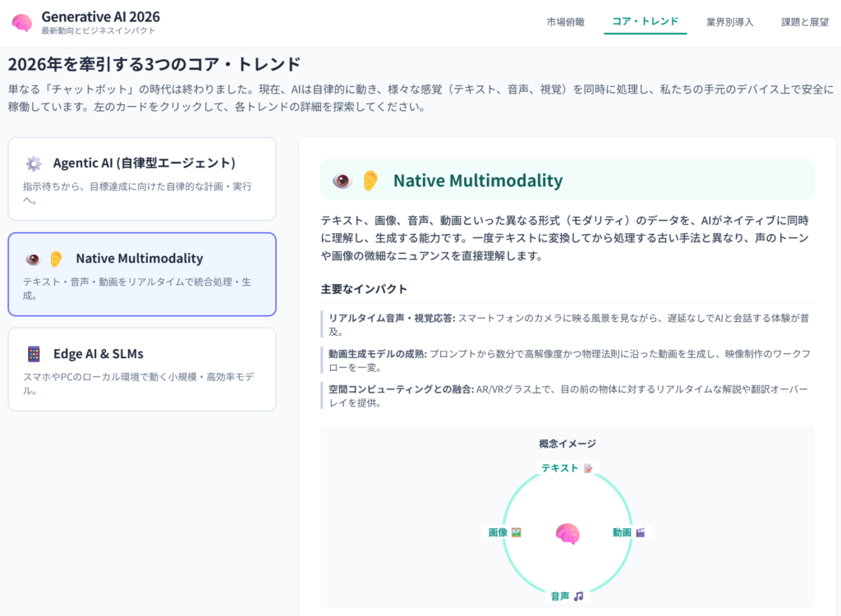The height and width of the screenshot is (616, 841).
Task: Click the brain icon in diagram center
Action: coord(568,534)
